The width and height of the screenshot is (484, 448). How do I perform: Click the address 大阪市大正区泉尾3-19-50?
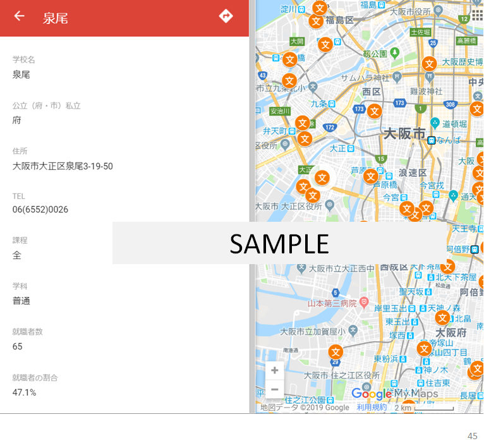[63, 166]
